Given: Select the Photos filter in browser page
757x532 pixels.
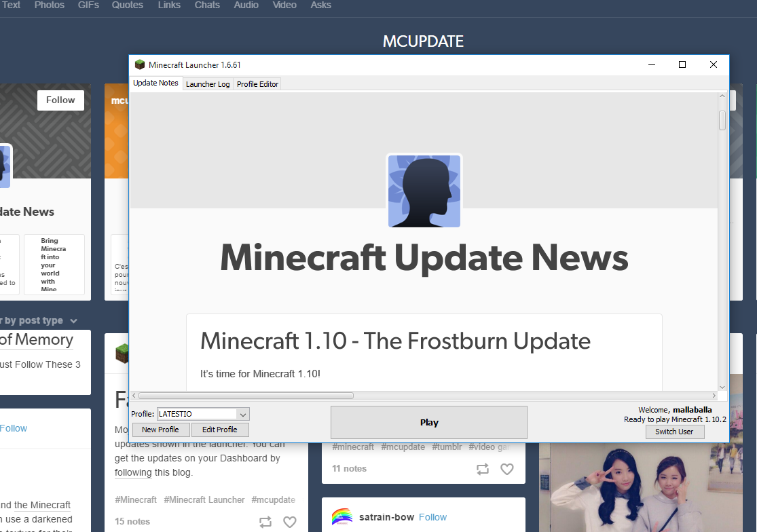Looking at the screenshot, I should (50, 5).
